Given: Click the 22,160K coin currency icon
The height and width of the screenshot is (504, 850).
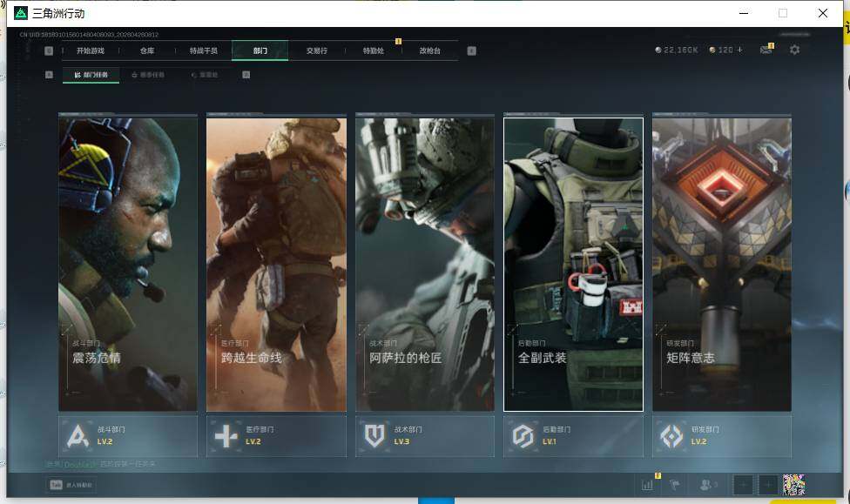Looking at the screenshot, I should coord(658,50).
